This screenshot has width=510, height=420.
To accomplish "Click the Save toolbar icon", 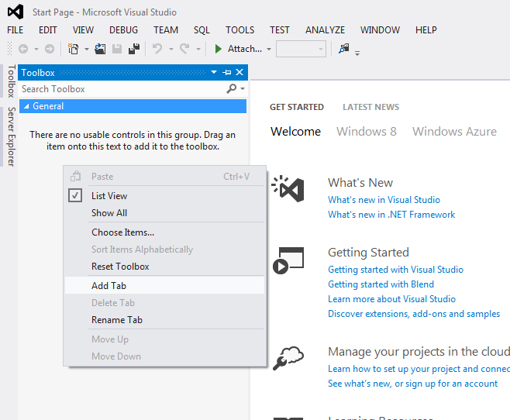I will (117, 49).
